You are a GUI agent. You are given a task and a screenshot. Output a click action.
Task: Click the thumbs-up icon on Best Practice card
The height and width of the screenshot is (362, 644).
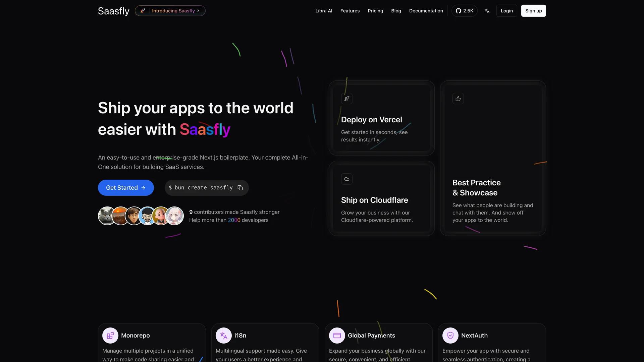point(458,99)
